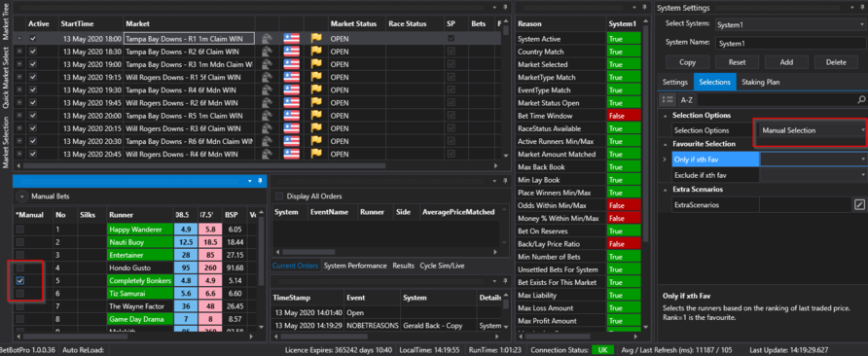This screenshot has height=356, width=868.
Task: Click the US flag icon in Will Rogers Downs R3 row
Action: pos(291,128)
